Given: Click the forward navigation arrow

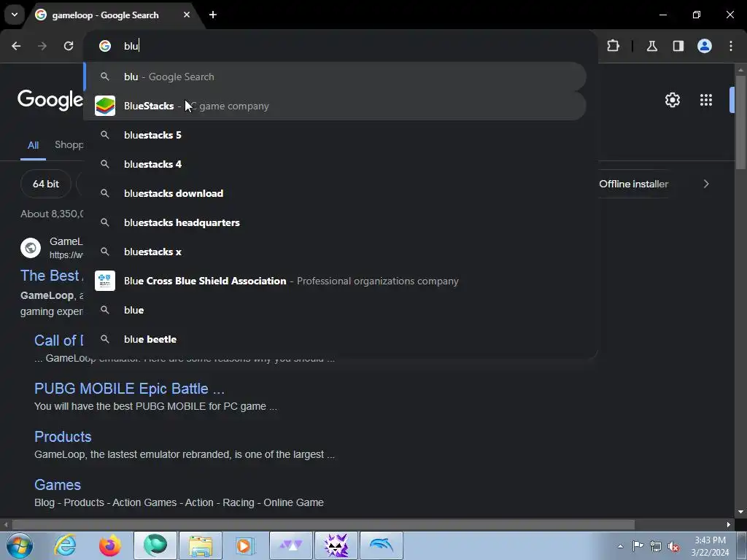Looking at the screenshot, I should pos(42,46).
